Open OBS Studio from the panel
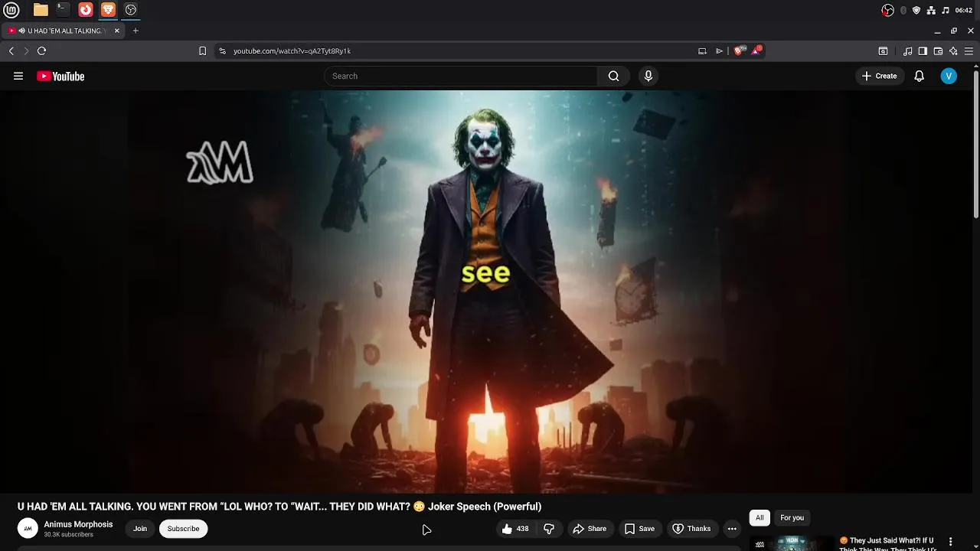 (131, 10)
